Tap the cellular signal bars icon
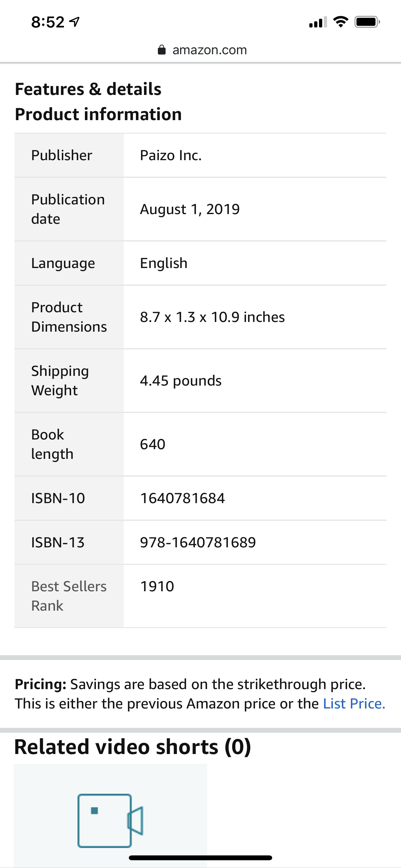This screenshot has height=868, width=401. click(x=318, y=22)
